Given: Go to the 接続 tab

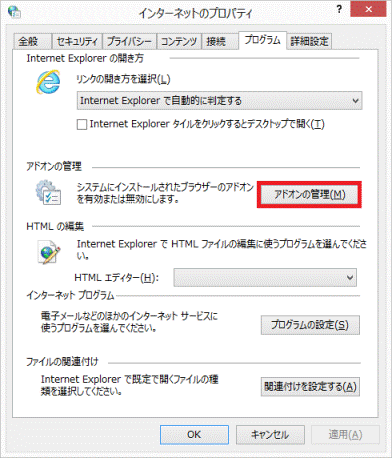Looking at the screenshot, I should click(x=220, y=41).
